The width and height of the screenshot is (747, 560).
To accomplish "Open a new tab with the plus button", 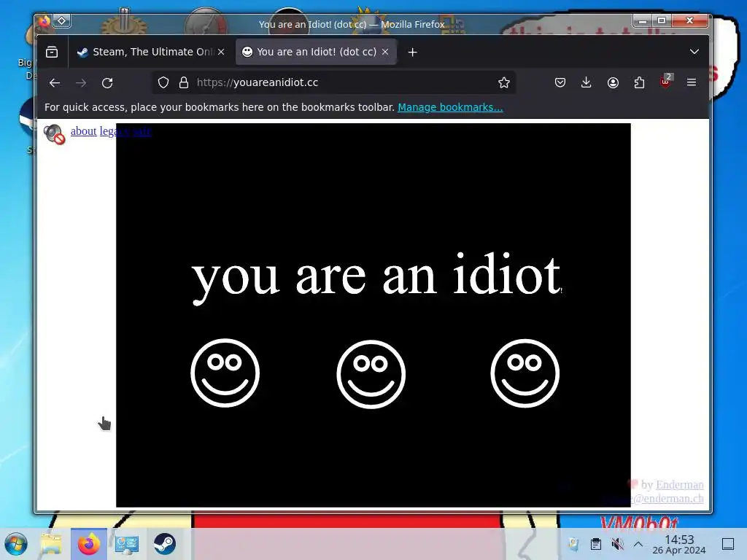I will click(413, 52).
